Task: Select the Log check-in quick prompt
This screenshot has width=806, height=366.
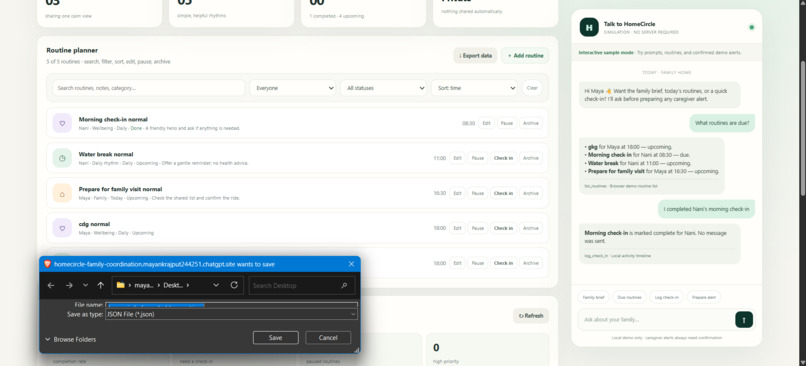Action: [667, 297]
